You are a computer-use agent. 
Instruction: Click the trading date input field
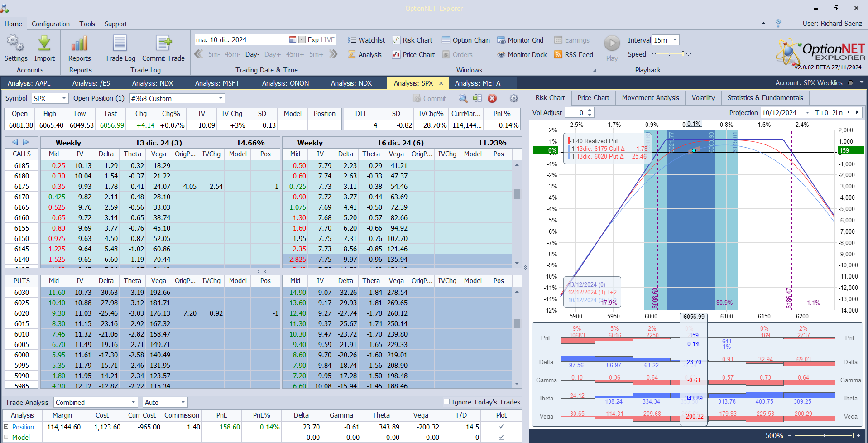(x=241, y=40)
